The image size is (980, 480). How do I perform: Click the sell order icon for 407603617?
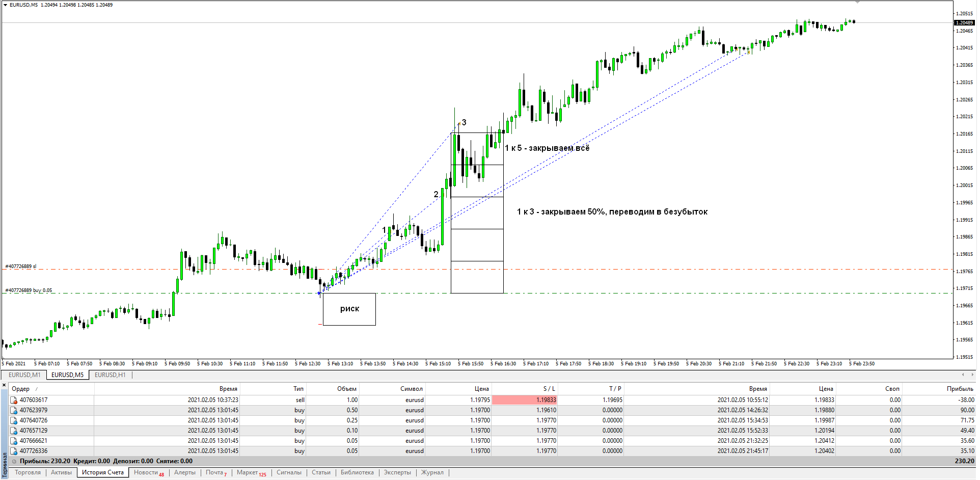[x=14, y=401]
